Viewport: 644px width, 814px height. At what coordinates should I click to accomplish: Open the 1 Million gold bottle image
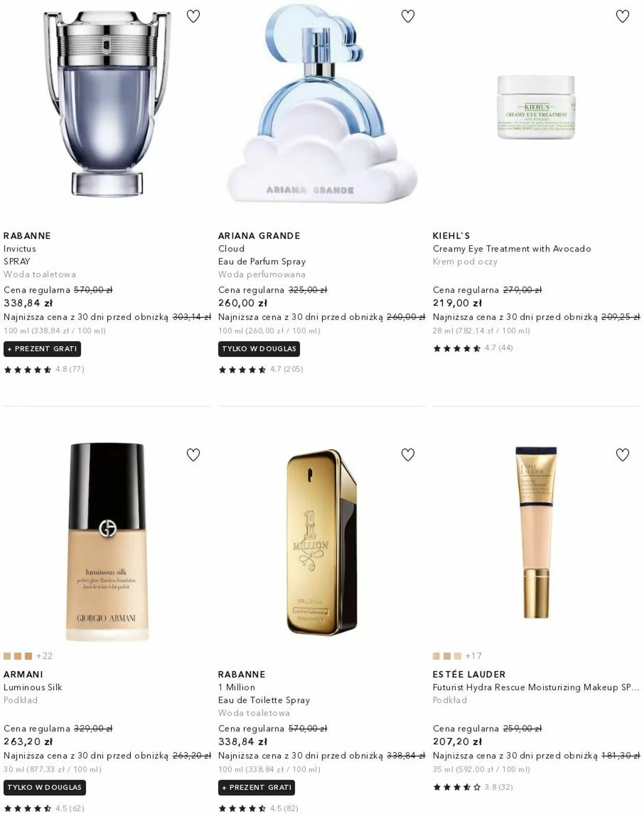pos(322,542)
